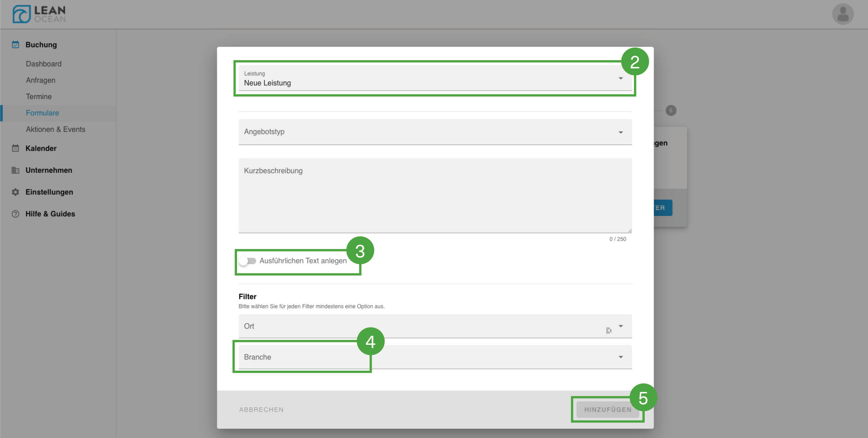Screen dimensions: 868x438
Task: Click the step 6 circle indicator
Action: [x=671, y=110]
